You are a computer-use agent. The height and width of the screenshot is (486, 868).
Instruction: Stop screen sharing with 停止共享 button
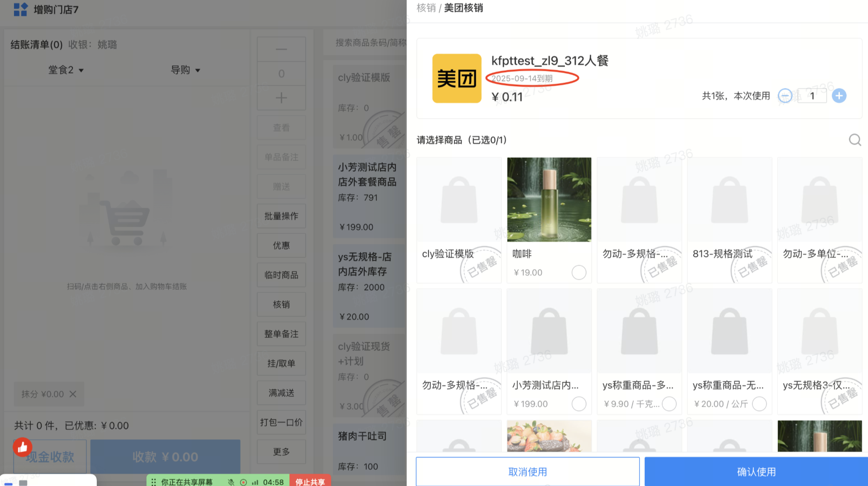point(310,482)
